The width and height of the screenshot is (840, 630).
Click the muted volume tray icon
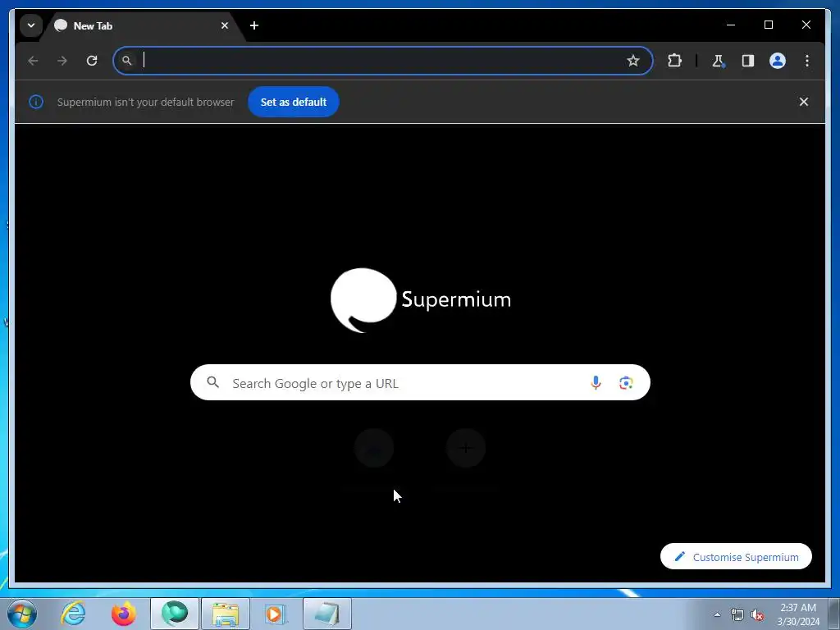[757, 614]
